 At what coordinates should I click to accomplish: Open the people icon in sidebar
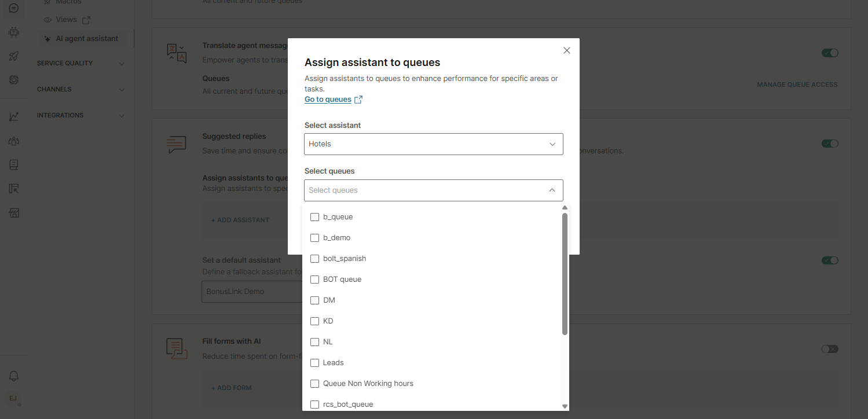[14, 141]
